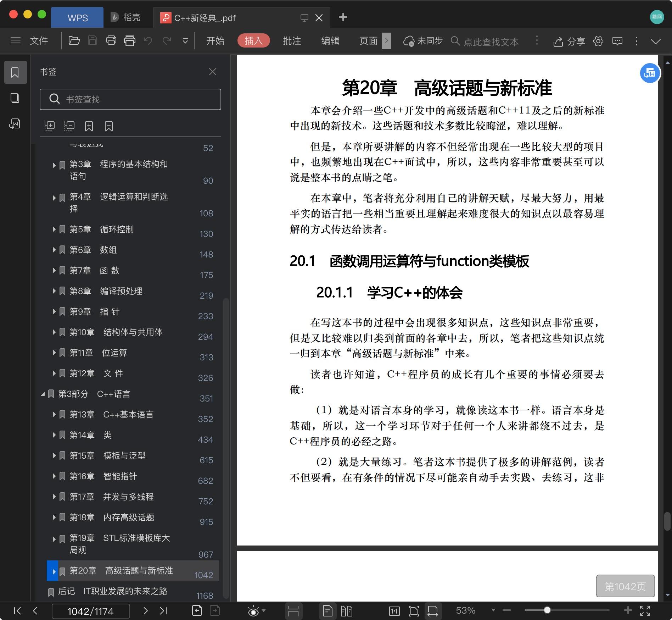Open the 批注 ribbon tab
This screenshot has height=620, width=672.
pos(292,41)
